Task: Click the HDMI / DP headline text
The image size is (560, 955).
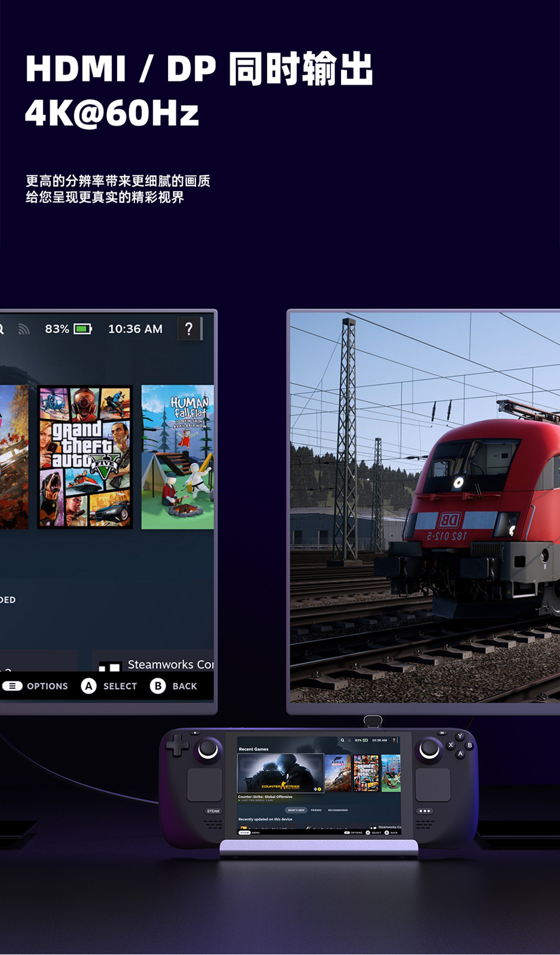Action: coord(199,68)
